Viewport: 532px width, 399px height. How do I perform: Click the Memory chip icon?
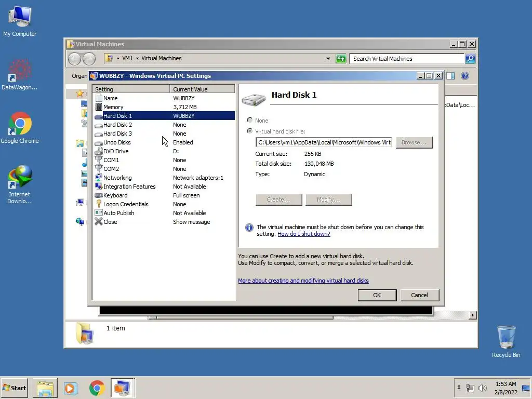[x=98, y=107]
